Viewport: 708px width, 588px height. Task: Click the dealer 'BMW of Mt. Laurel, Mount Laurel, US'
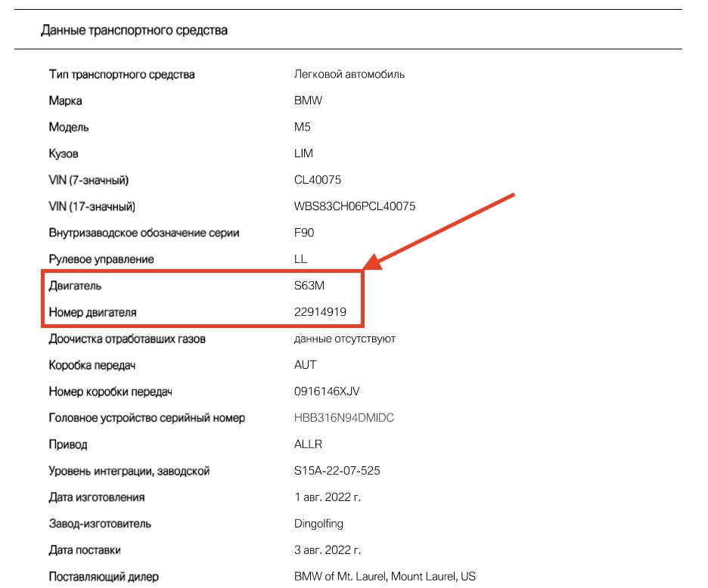coord(385,576)
